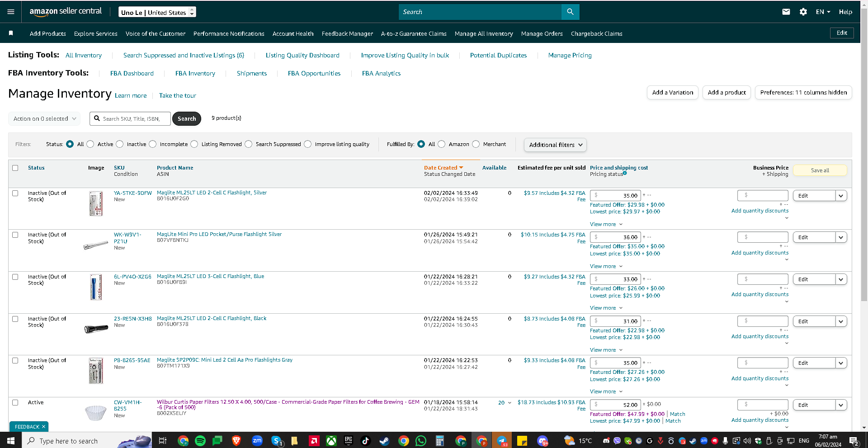Open the messages envelope icon
This screenshot has height=448, width=868.
786,12
